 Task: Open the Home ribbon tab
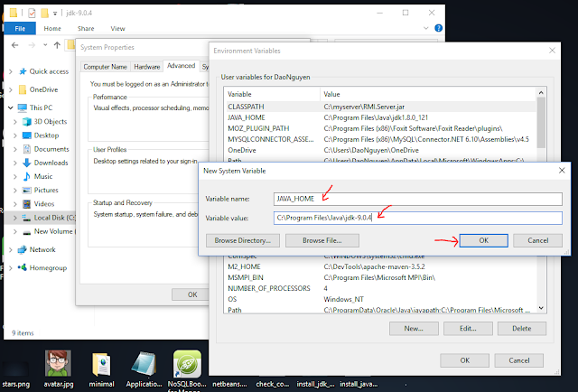pyautogui.click(x=52, y=28)
